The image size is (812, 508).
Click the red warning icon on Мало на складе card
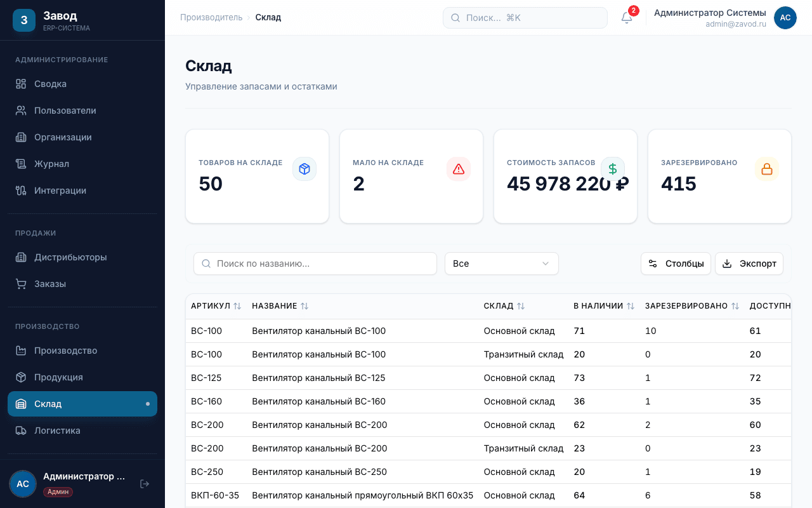[x=459, y=169]
